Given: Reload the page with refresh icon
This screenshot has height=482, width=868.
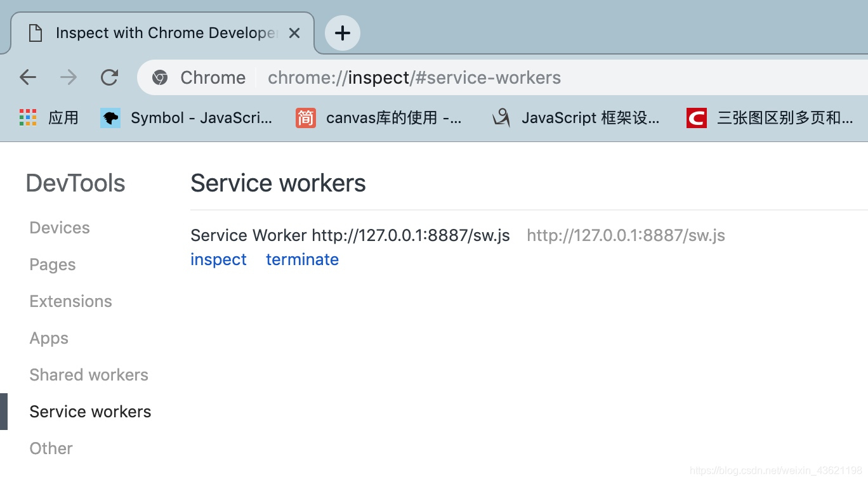Looking at the screenshot, I should (110, 77).
